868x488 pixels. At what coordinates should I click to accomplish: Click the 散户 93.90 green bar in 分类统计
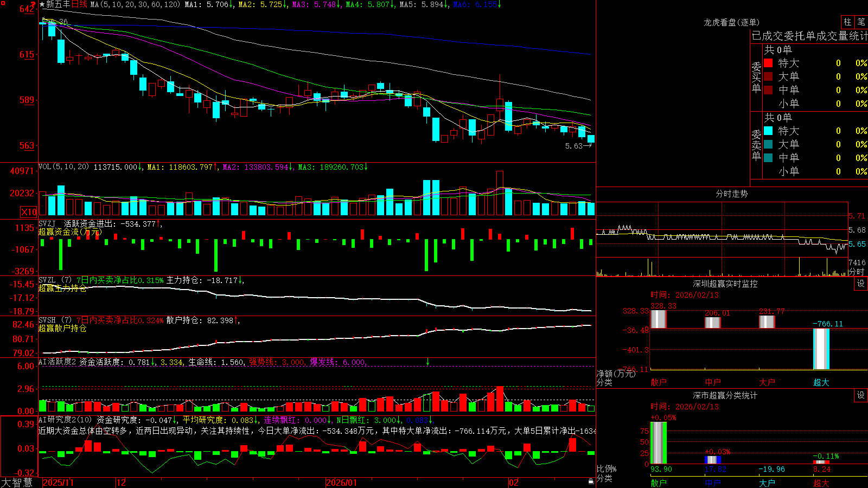click(x=658, y=443)
